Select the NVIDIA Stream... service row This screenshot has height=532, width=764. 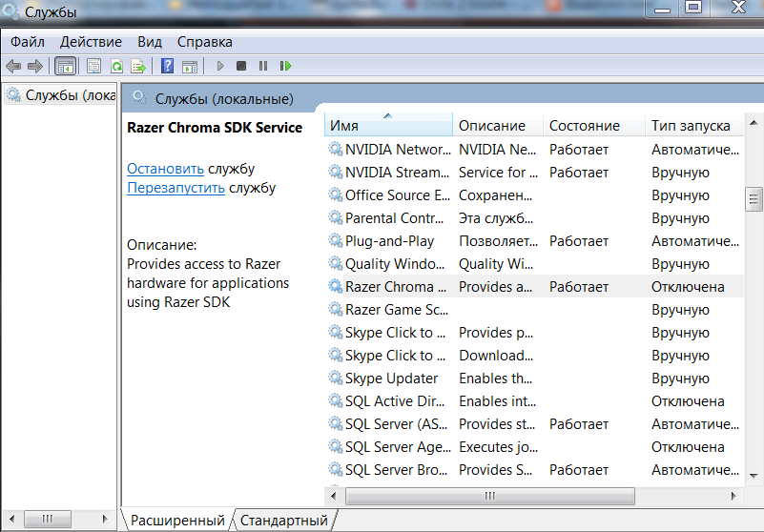(x=534, y=172)
